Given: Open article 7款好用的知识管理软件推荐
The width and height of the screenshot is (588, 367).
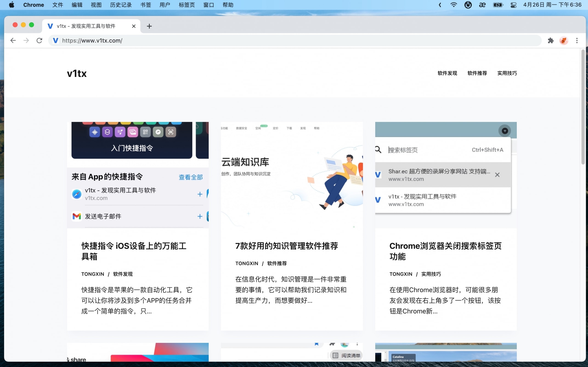Looking at the screenshot, I should 287,246.
